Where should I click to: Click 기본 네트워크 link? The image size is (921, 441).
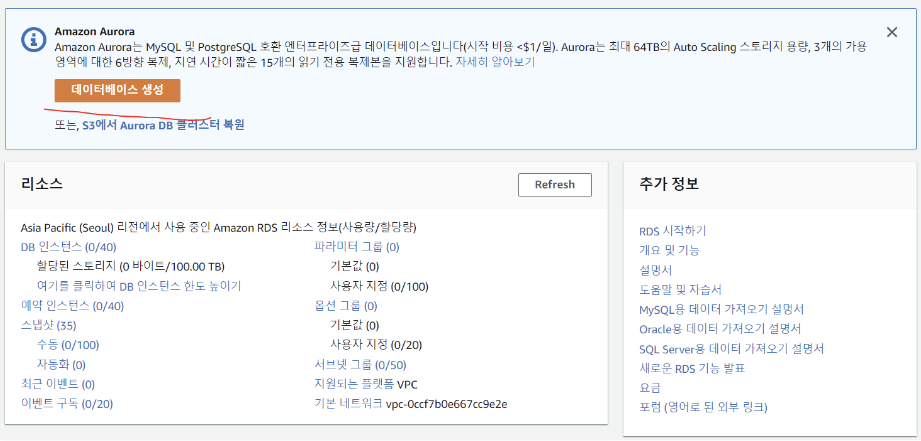click(349, 404)
